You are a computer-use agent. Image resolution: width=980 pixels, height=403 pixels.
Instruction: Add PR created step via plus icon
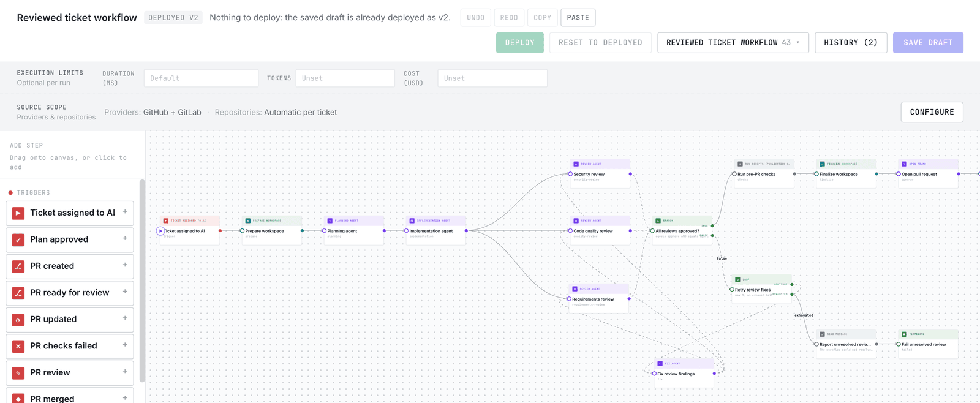(125, 265)
